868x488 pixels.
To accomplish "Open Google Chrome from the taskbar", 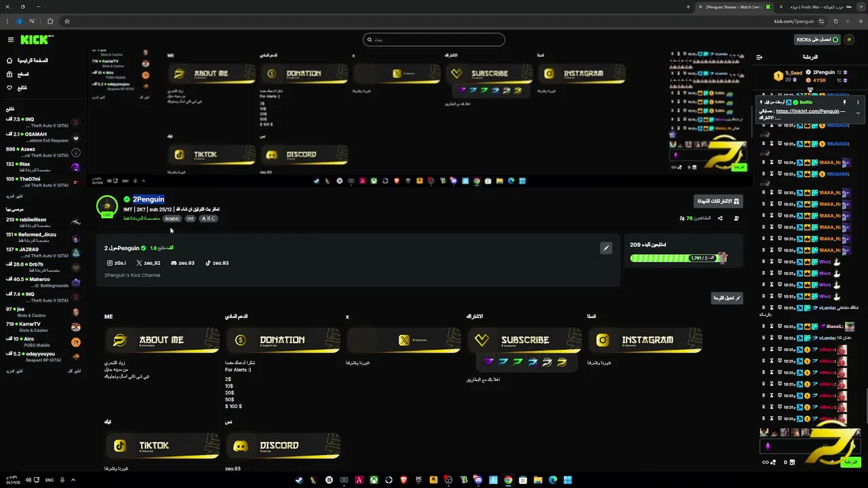I will (x=508, y=480).
